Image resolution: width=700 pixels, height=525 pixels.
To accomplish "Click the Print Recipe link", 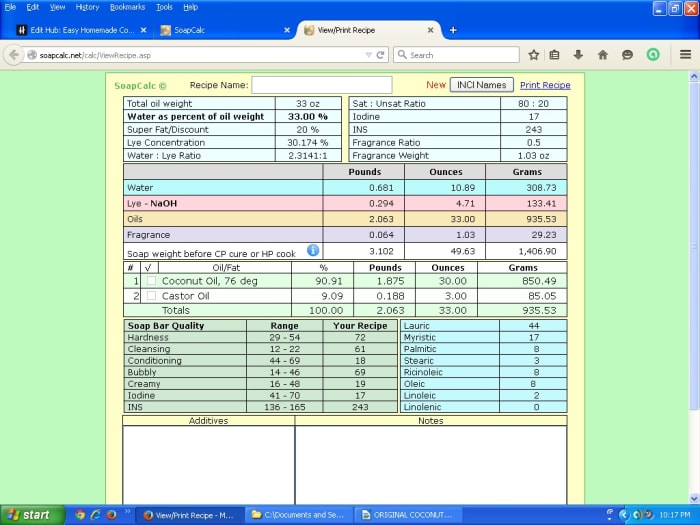I will [x=545, y=85].
